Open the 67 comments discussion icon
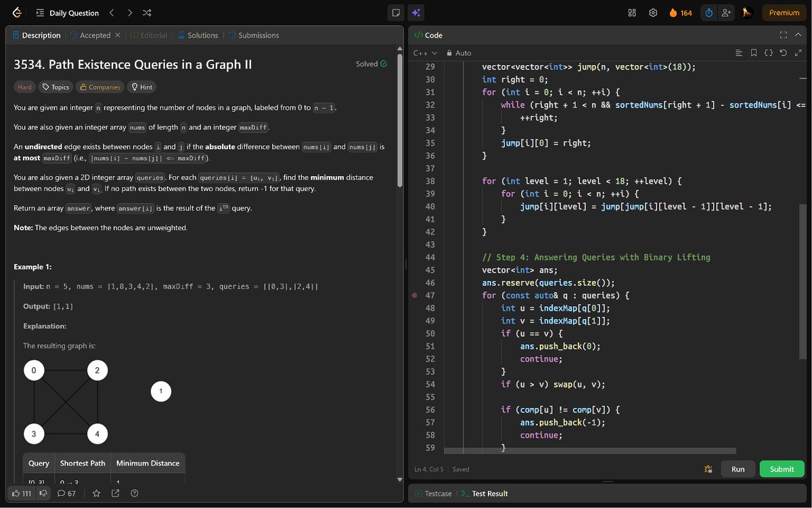812x508 pixels. coord(66,493)
